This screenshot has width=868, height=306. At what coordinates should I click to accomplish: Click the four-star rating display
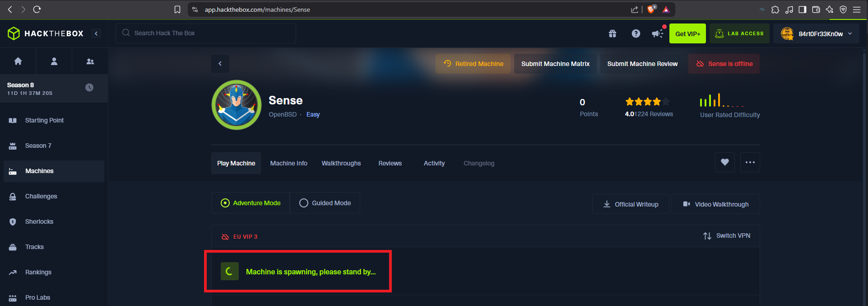point(647,102)
